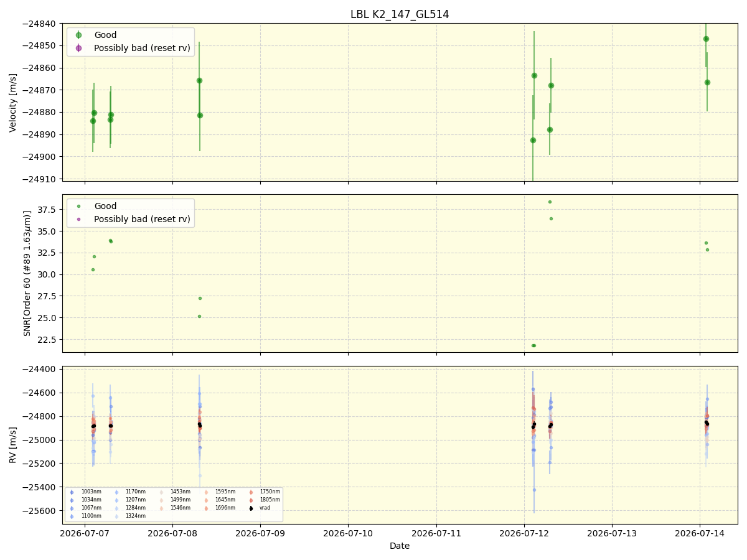Select the 1546nm legend marker

click(161, 508)
